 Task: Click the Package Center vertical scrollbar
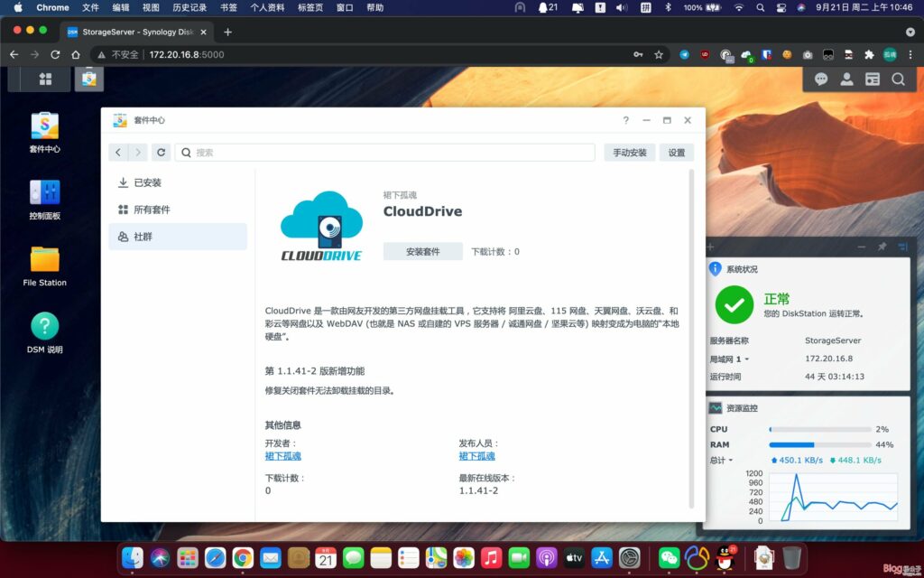pos(691,340)
